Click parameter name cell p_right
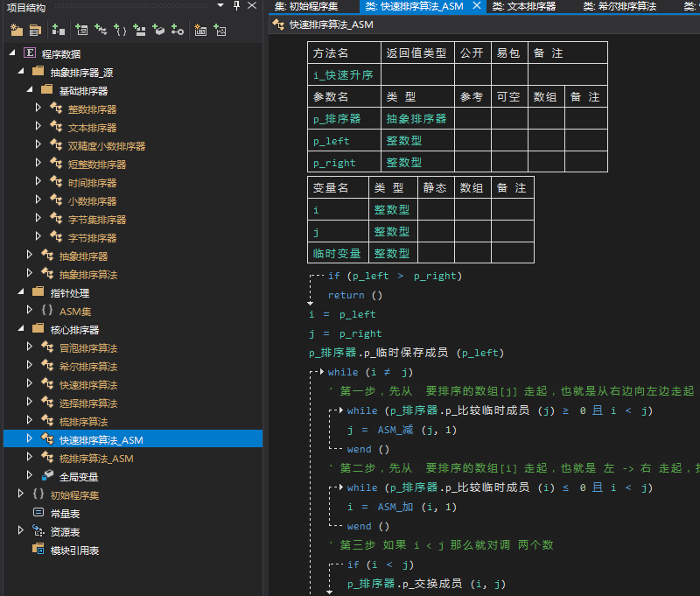700x596 pixels. [x=344, y=163]
